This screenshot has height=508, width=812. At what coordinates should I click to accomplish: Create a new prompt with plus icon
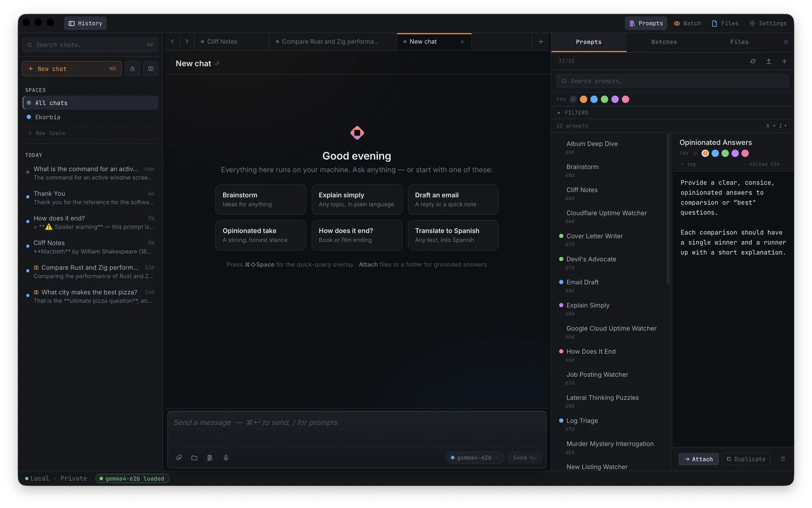coord(784,61)
